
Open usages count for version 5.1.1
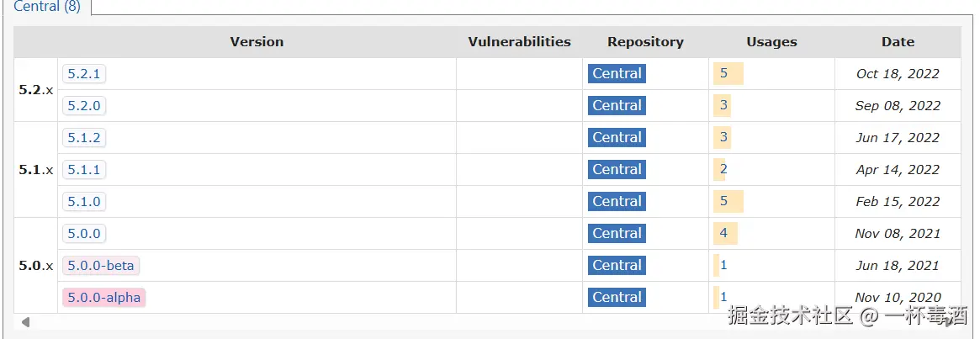723,170
